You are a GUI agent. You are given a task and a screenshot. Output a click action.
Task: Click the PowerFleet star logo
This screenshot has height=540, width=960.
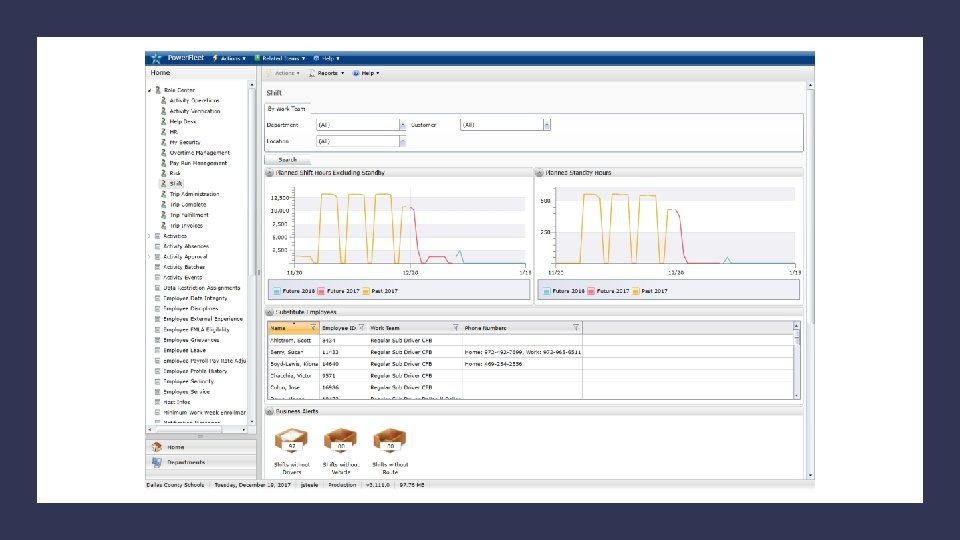[x=155, y=58]
